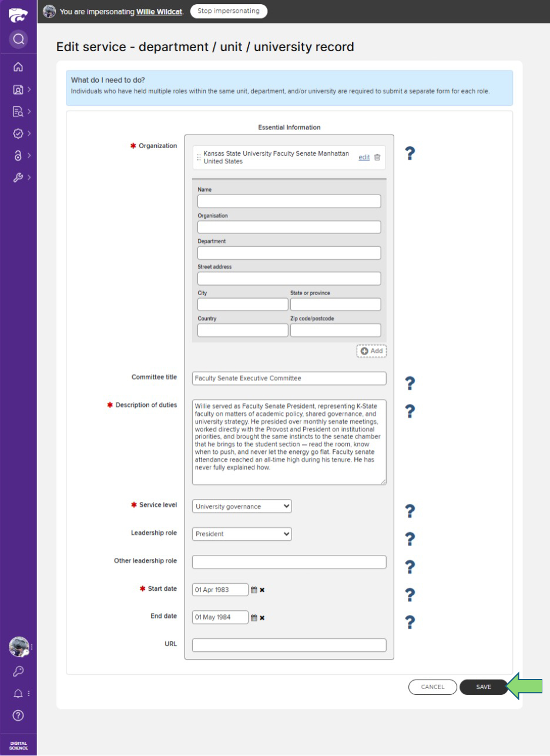Clear the End date value

262,618
